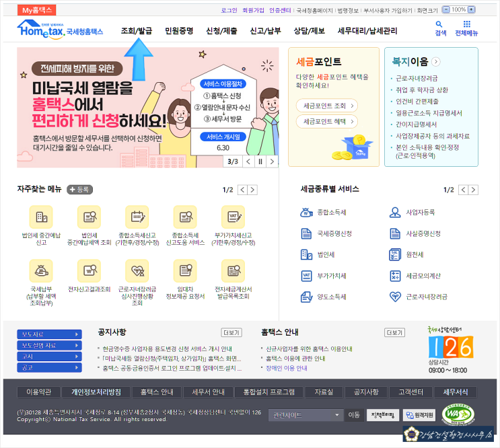Screen dimensions: 500x448
Task: Open 종합소득세 신고도움 서비스 icon
Action: (x=185, y=217)
